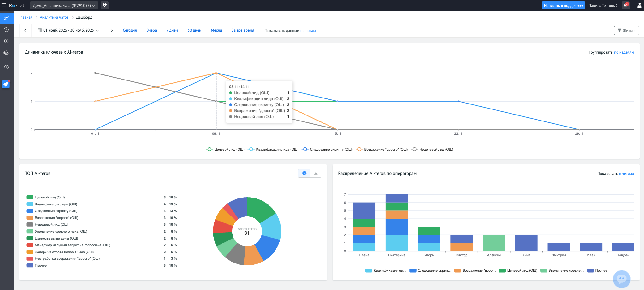644x290 pixels.
Task: Click the orange 'Возражение дорого' swatch in TOP list
Action: [x=30, y=218]
